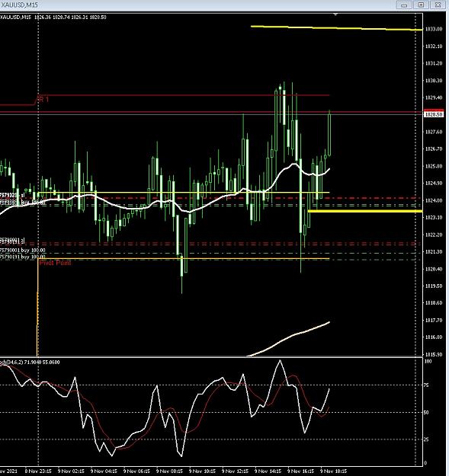The image size is (449, 476).
Task: Select the 'Pivot Point' label
Action: 55,263
